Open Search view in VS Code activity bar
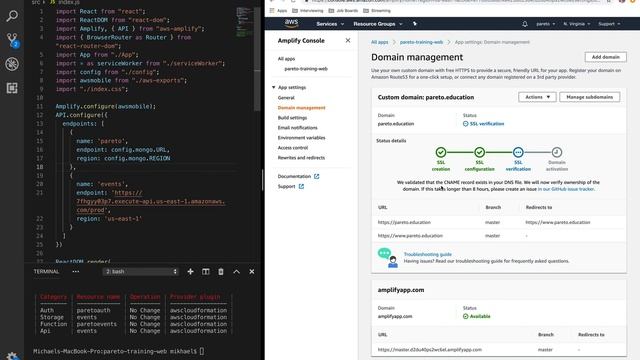Screen dimensions: 640x360 click(x=12, y=16)
